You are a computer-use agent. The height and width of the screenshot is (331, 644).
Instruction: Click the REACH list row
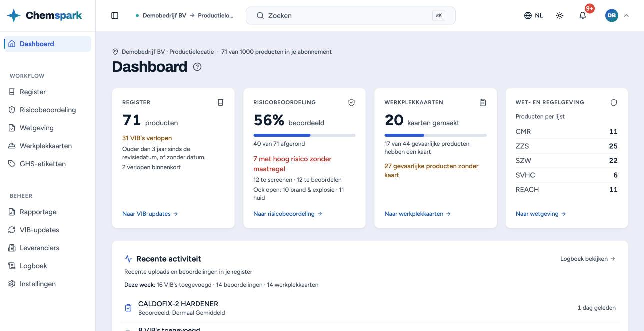coord(567,190)
